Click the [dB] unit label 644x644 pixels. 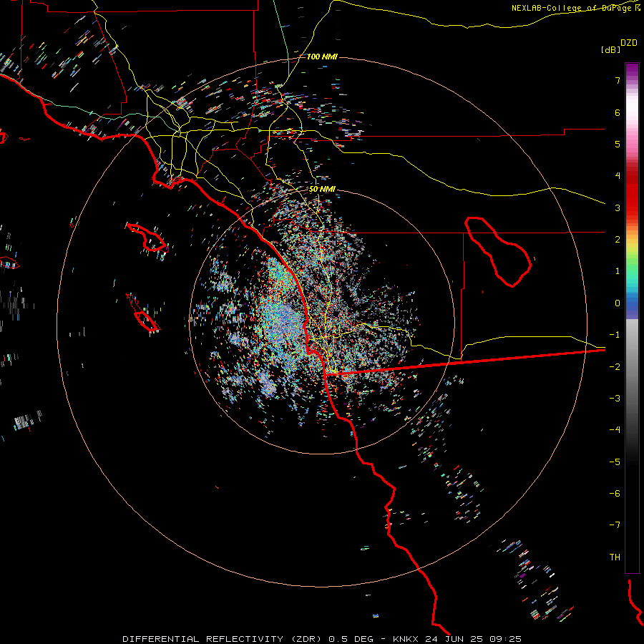click(610, 49)
